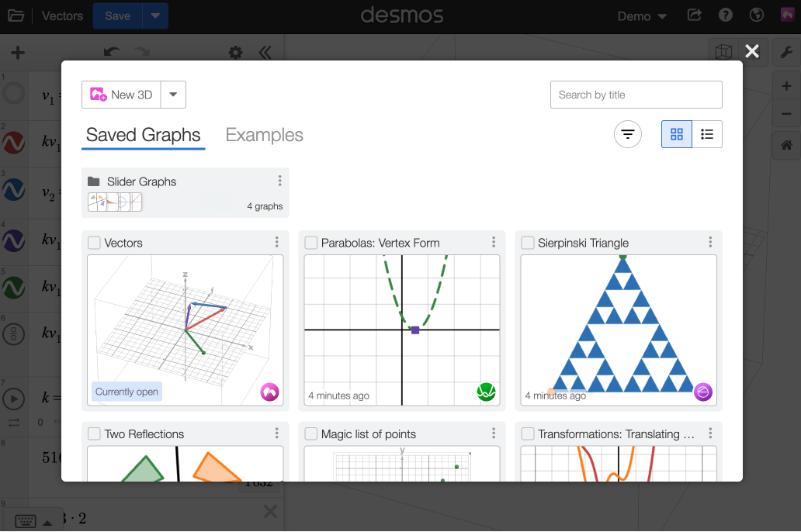Viewport: 801px width, 532px height.
Task: Open Vectors graph options menu
Action: click(277, 243)
